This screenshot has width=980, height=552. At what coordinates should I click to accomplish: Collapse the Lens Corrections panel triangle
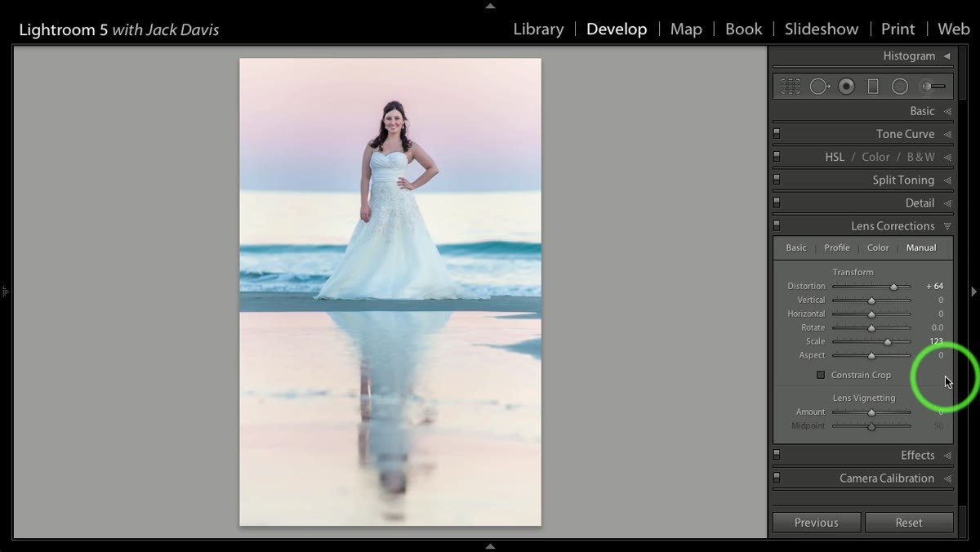click(947, 226)
